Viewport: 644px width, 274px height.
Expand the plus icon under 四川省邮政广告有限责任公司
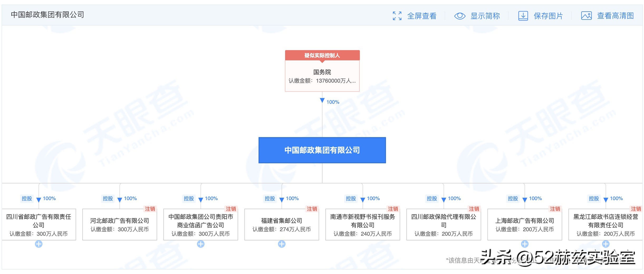[x=39, y=244]
